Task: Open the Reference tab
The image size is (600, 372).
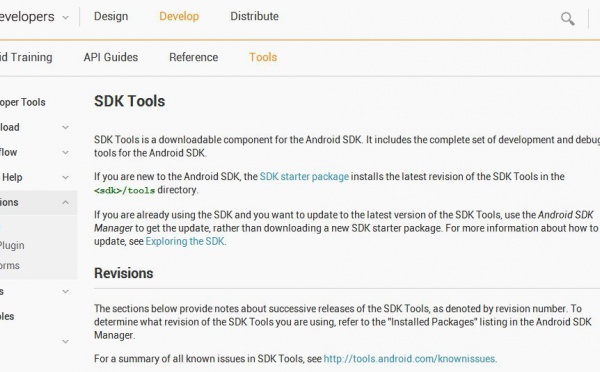Action: pyautogui.click(x=194, y=57)
